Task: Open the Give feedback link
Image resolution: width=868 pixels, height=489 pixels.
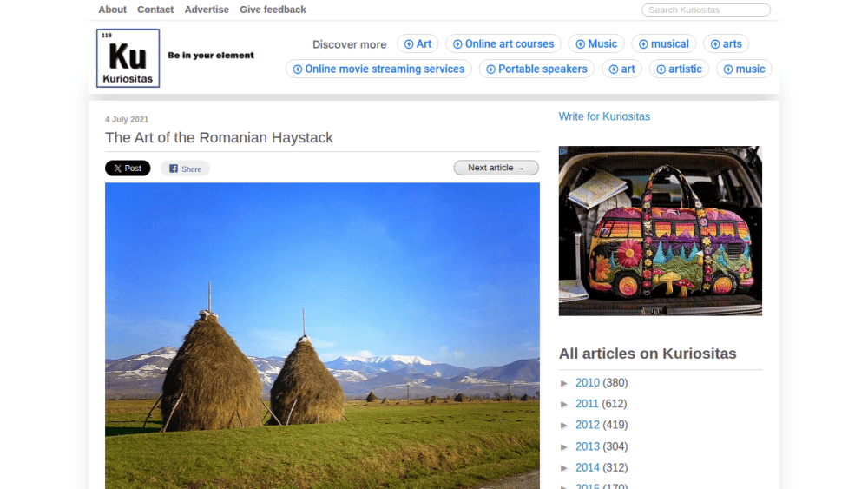Action: [x=273, y=10]
